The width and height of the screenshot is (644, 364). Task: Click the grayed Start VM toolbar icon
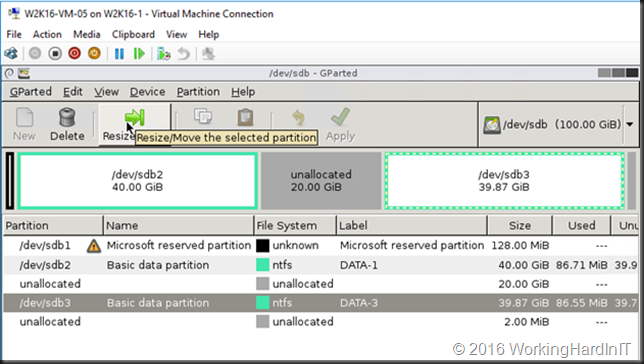[x=35, y=53]
